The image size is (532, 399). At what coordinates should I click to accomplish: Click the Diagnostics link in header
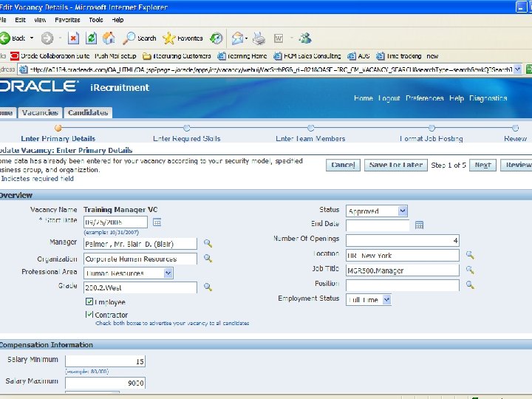pos(488,98)
